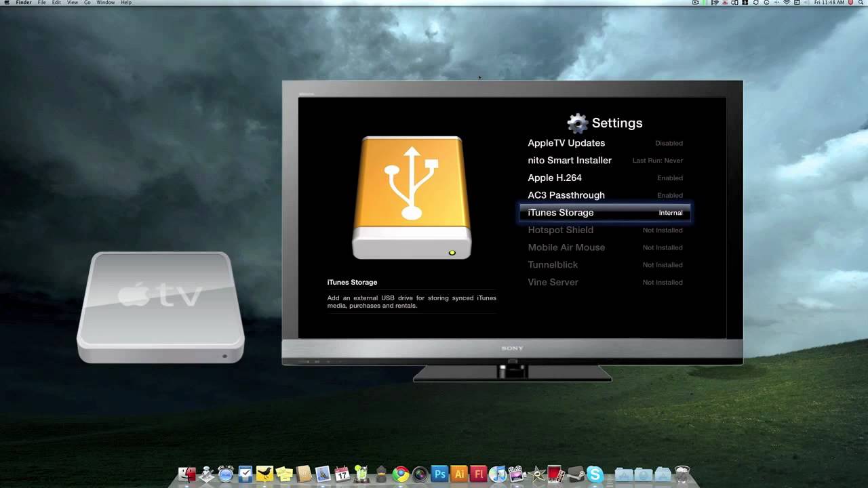
Task: Open the View menu
Action: 73,3
